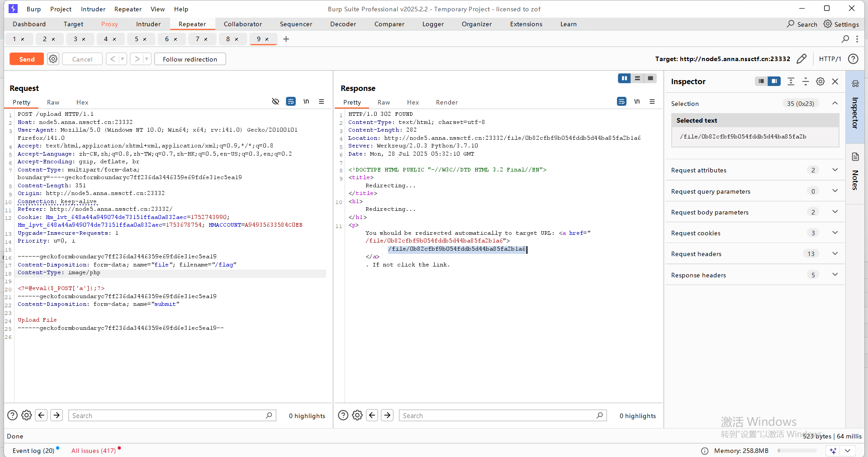
Task: Open the forward history dropdown arrow
Action: pyautogui.click(x=147, y=59)
